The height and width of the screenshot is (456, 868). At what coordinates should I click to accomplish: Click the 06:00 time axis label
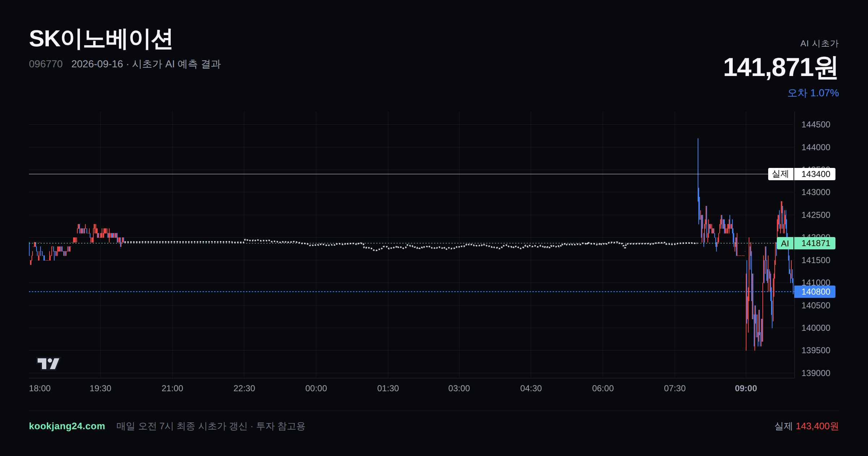click(603, 388)
